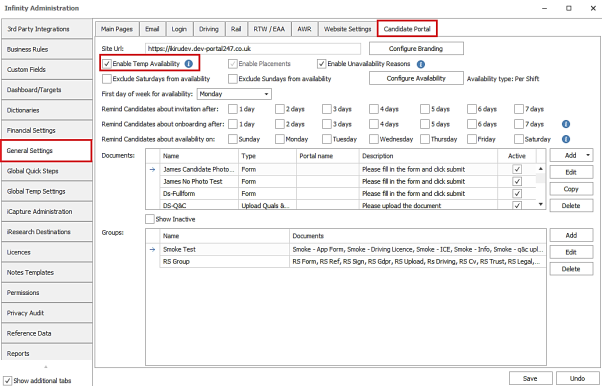602x386 pixels.
Task: Open the Login tab
Action: 179,29
